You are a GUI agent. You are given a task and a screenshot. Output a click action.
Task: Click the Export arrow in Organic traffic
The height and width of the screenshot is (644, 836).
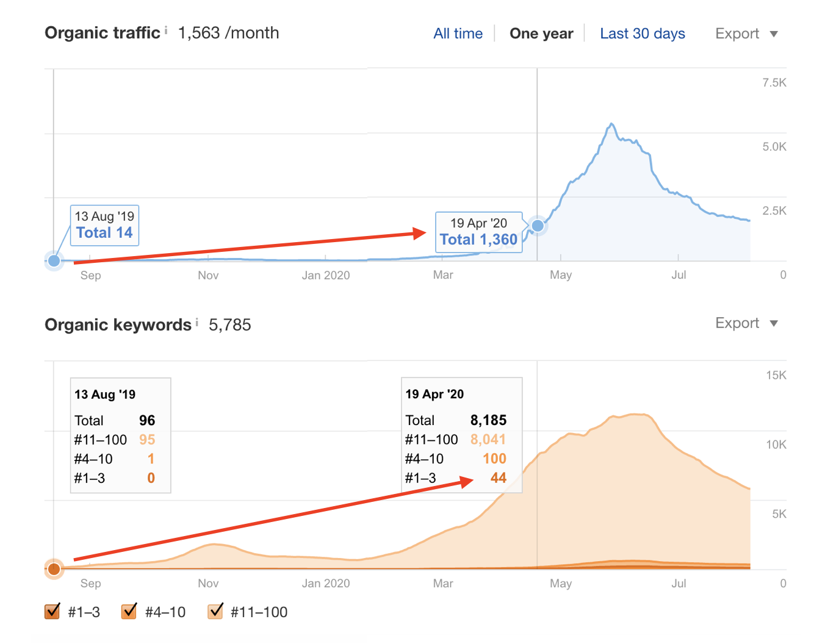pos(774,34)
